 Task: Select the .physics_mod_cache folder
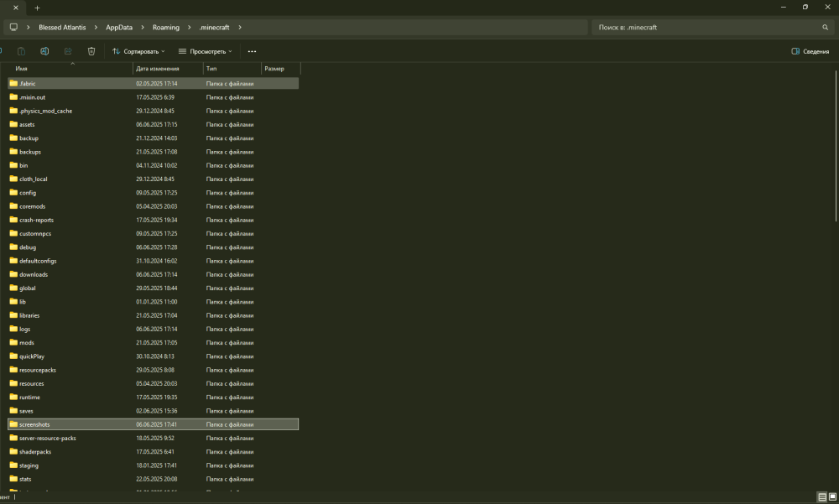pyautogui.click(x=153, y=111)
